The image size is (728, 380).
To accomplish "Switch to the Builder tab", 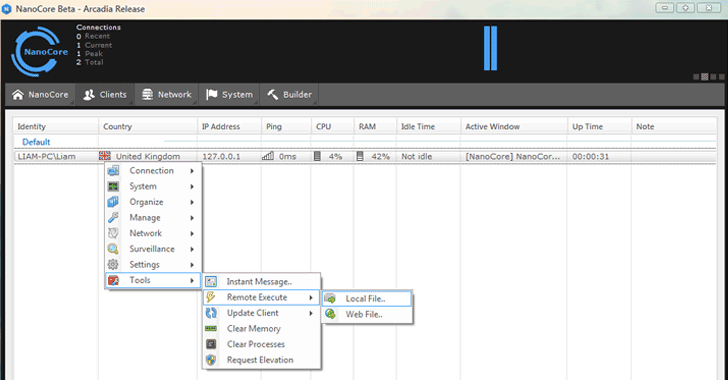I will click(x=289, y=95).
